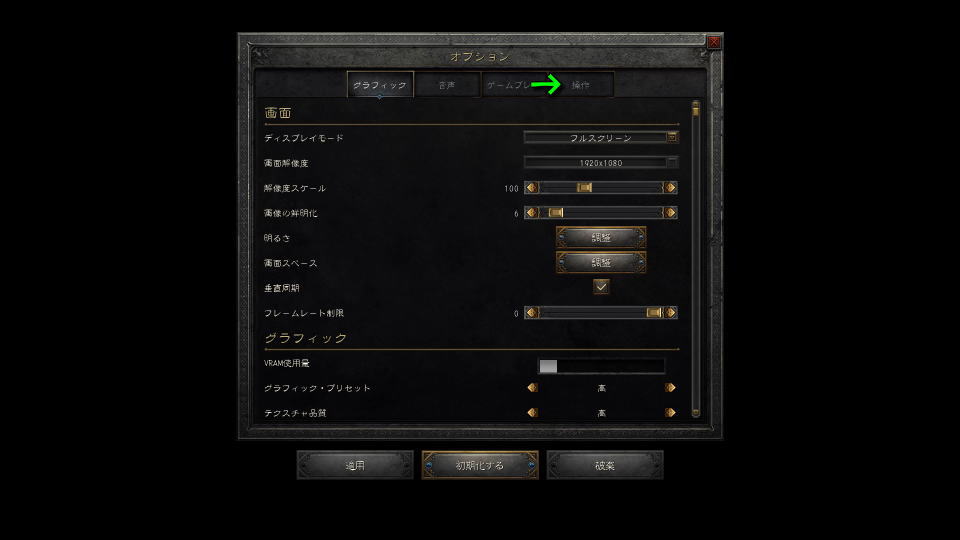Raise フレームレート制限 with right arrow

[670, 313]
